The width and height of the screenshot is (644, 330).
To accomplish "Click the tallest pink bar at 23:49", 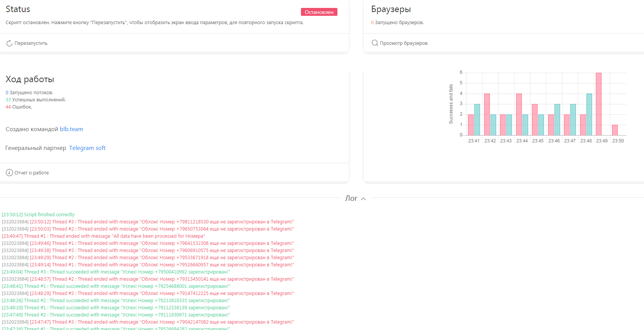I will pyautogui.click(x=598, y=104).
